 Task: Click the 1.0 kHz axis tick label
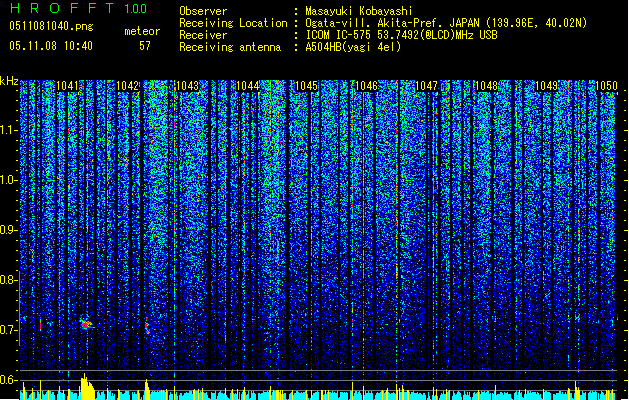click(9, 180)
